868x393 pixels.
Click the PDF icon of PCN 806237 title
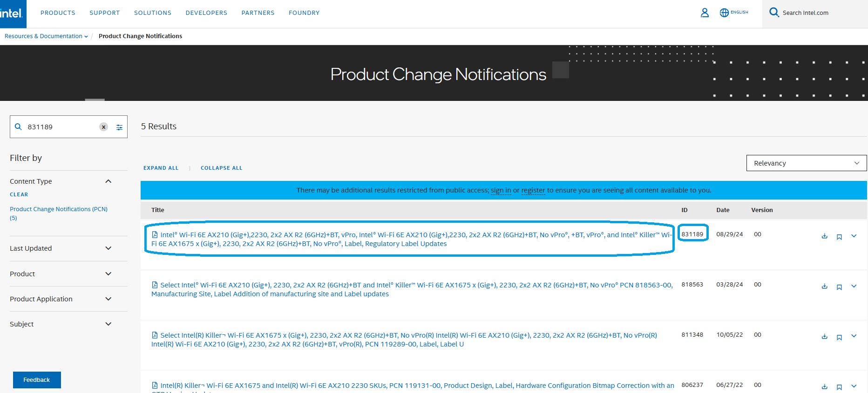click(x=155, y=385)
